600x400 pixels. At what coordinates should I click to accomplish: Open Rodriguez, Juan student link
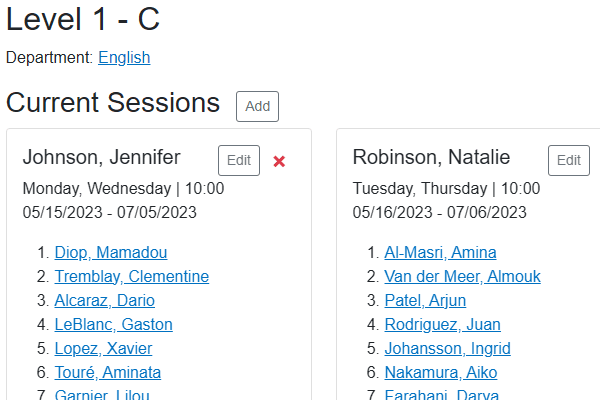click(x=442, y=324)
